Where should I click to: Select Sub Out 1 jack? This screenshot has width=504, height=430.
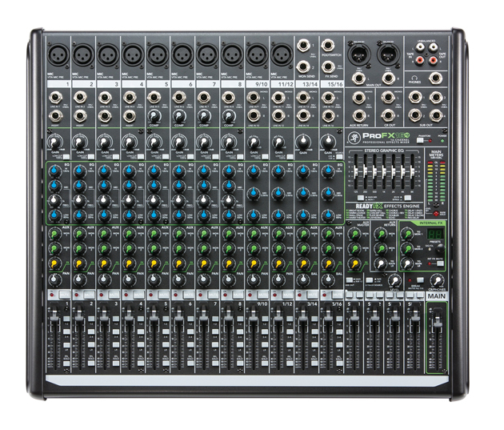[415, 98]
